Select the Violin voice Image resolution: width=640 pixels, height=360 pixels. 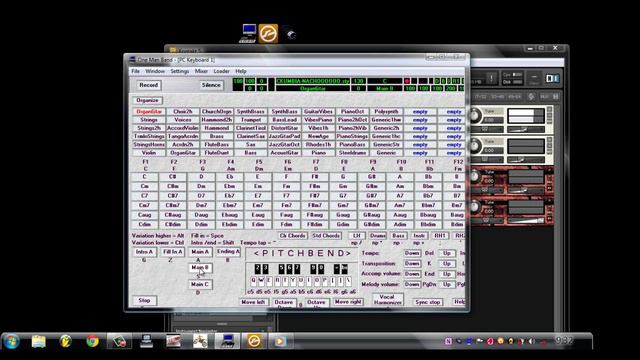(149, 153)
